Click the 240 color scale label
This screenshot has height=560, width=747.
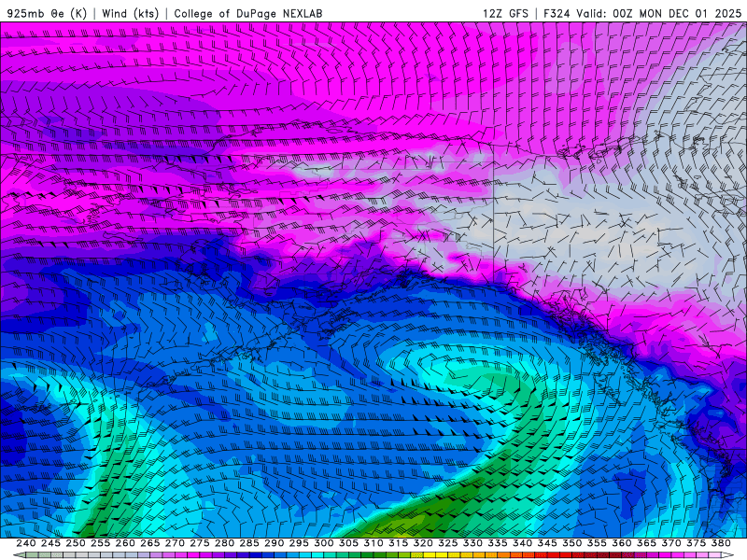(26, 543)
